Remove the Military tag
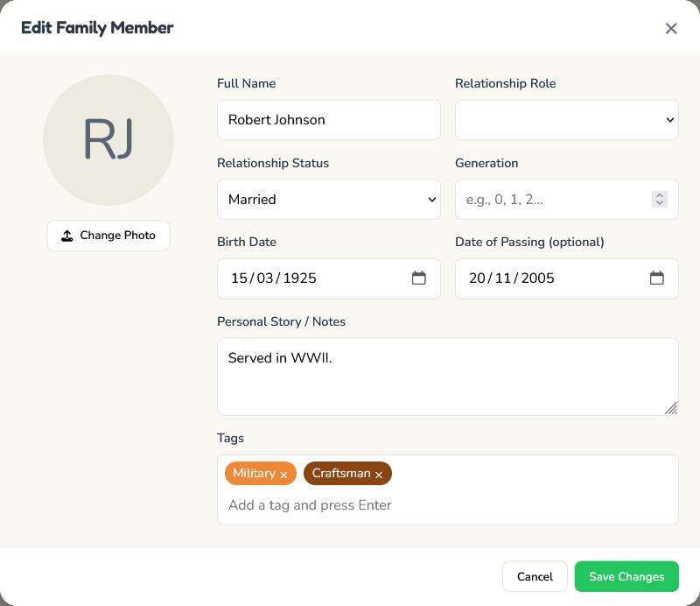700x606 pixels. (x=283, y=475)
